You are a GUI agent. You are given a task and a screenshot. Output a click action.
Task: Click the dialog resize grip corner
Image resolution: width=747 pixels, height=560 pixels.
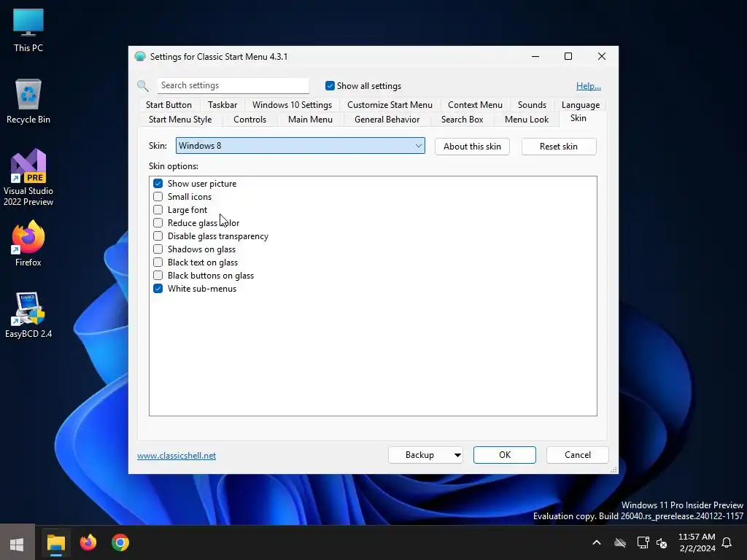[x=614, y=470]
